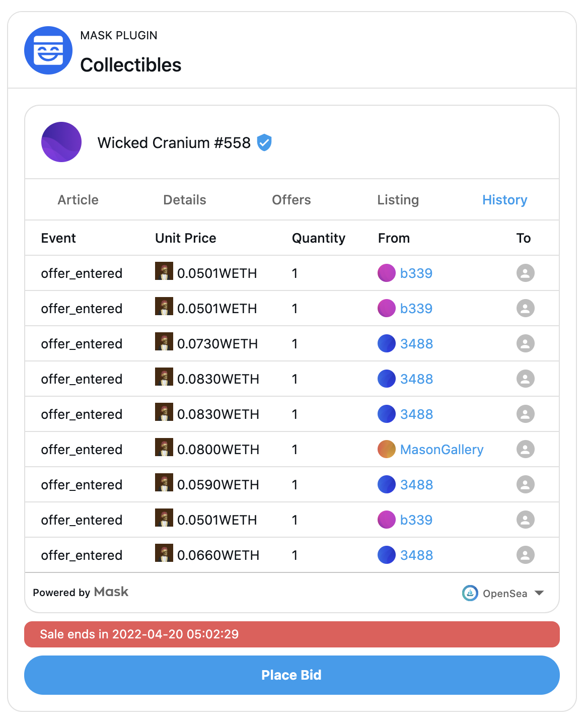Click b339's magenta avatar icon
Screen dimensions: 585x728
[386, 273]
